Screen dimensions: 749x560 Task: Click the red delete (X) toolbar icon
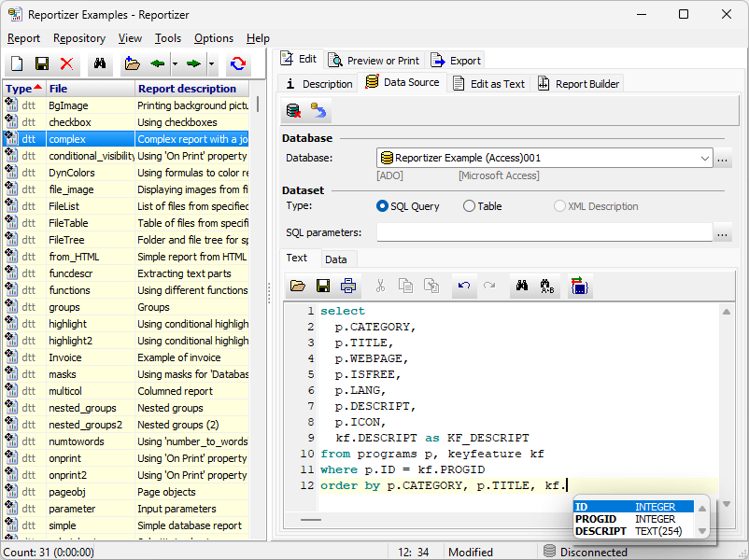[x=66, y=63]
